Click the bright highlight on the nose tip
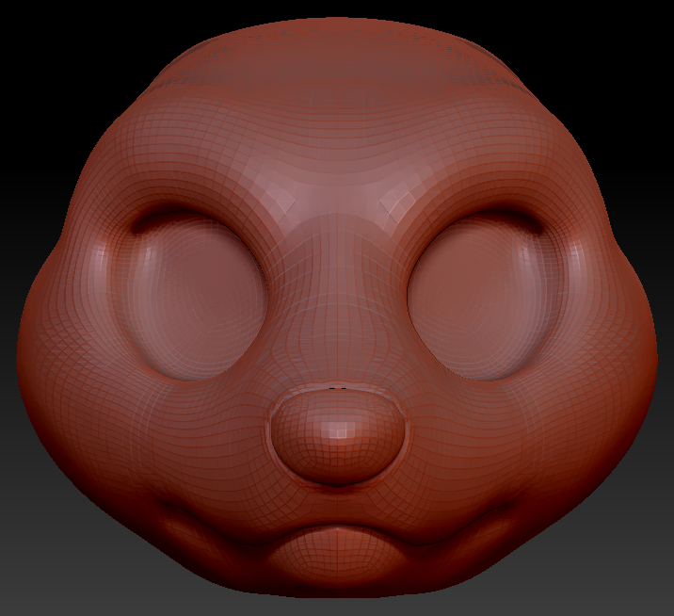674x616 pixels. [x=336, y=429]
